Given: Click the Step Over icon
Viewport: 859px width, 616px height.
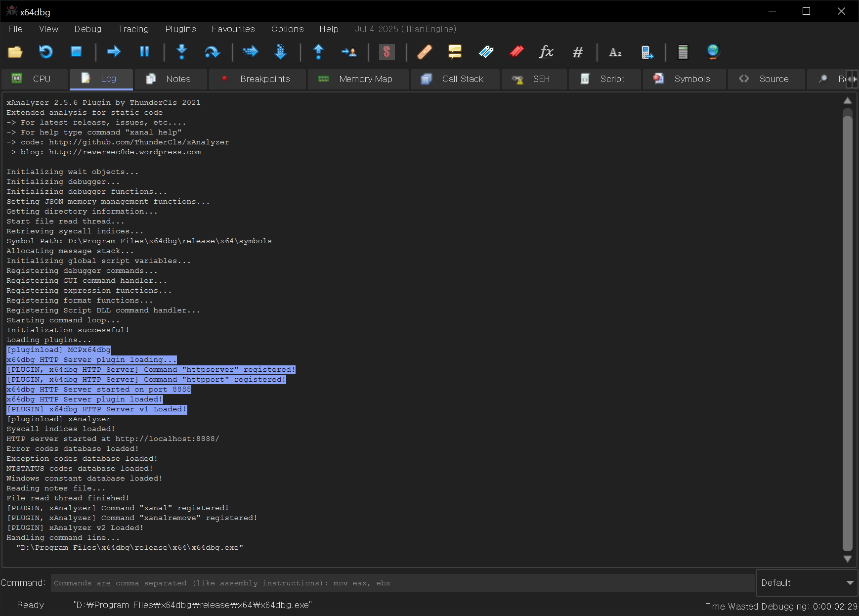Looking at the screenshot, I should [213, 51].
